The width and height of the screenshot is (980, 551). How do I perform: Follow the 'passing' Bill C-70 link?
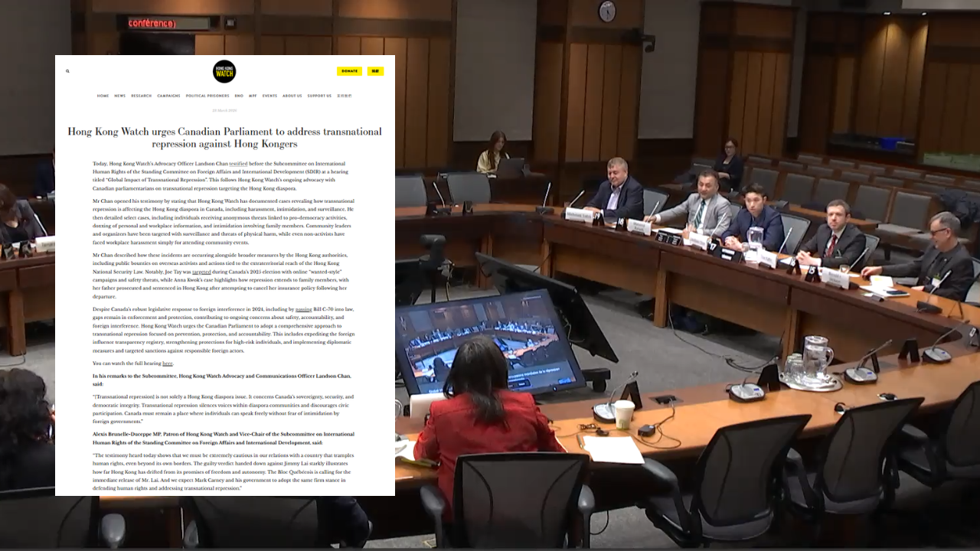pyautogui.click(x=303, y=309)
